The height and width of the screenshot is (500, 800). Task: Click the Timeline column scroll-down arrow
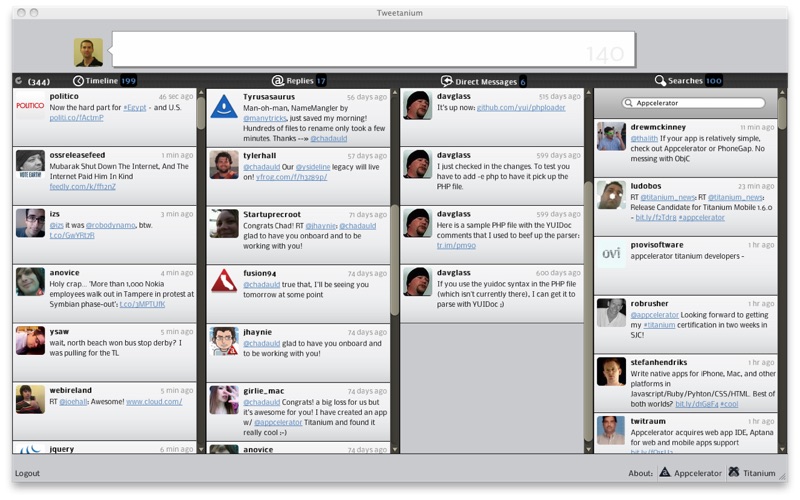(x=201, y=449)
